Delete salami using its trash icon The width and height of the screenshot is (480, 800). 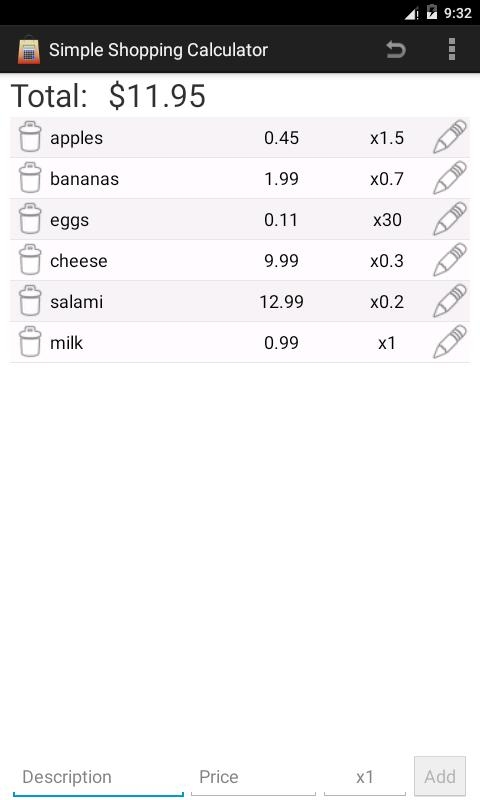point(30,301)
